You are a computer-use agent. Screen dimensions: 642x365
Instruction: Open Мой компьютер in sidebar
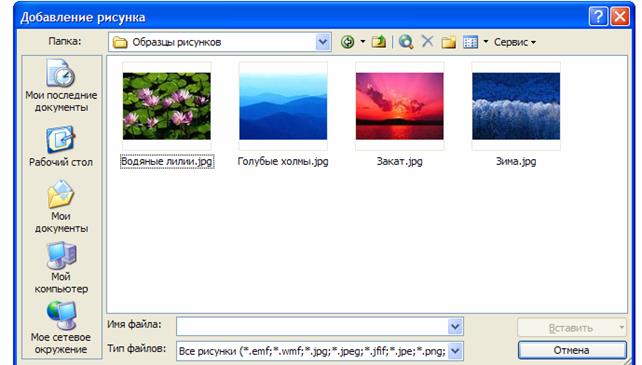tap(61, 268)
